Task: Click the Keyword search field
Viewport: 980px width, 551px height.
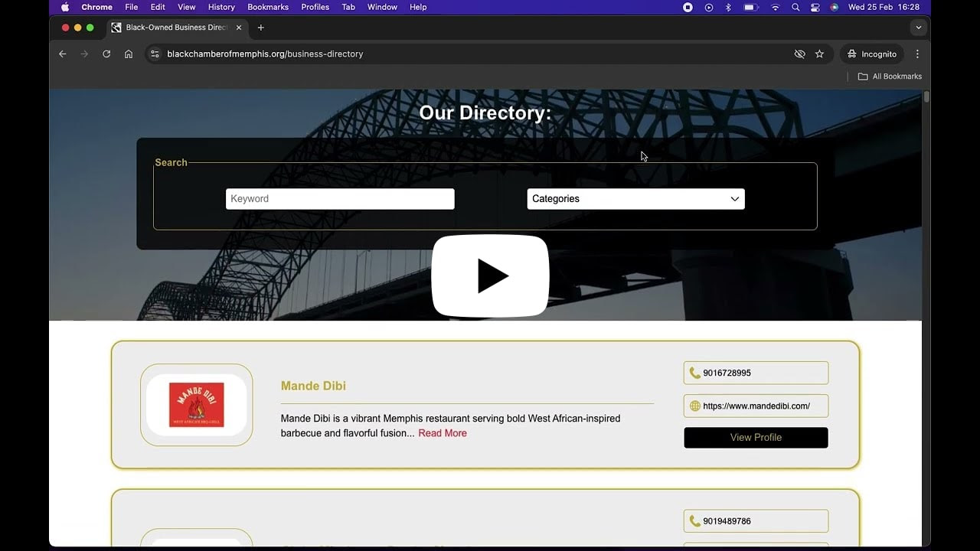Action: 340,199
